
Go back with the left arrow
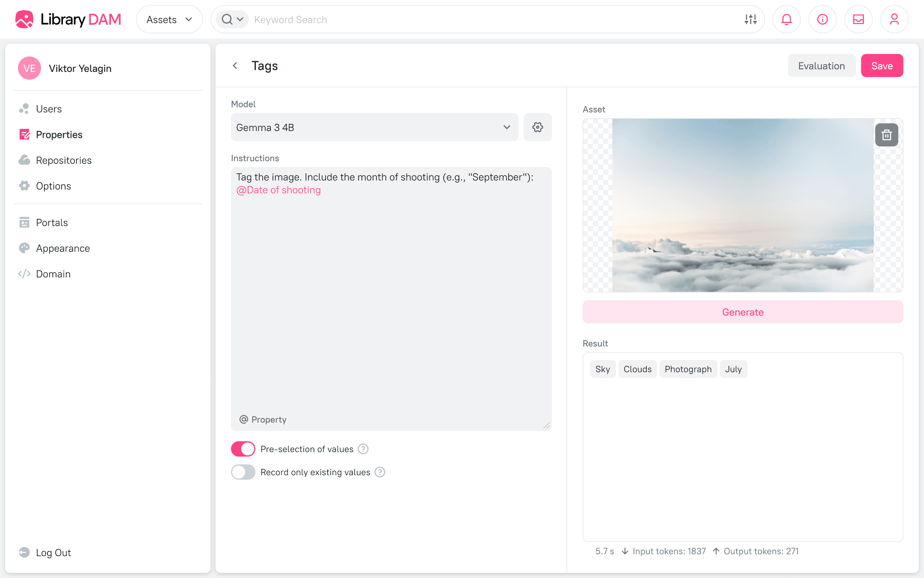(235, 66)
